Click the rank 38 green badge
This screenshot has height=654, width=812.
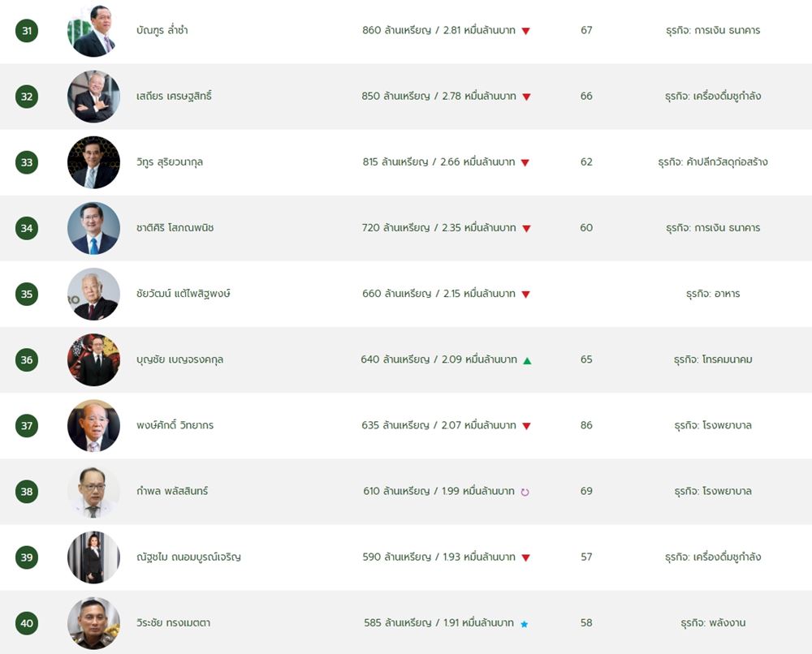coord(27,492)
